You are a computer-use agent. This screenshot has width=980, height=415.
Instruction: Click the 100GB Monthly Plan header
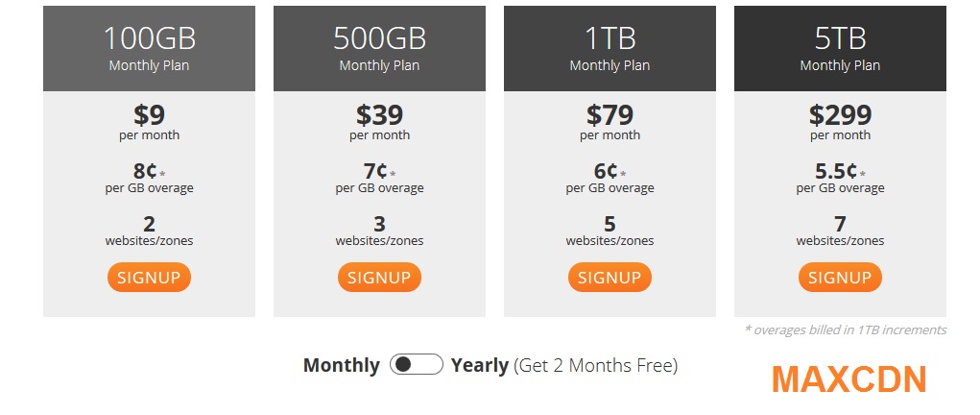click(149, 49)
